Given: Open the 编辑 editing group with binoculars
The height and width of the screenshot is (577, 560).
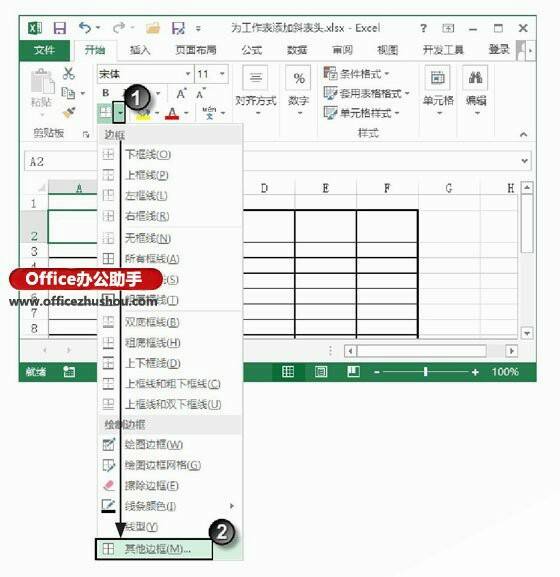Looking at the screenshot, I should tap(475, 91).
